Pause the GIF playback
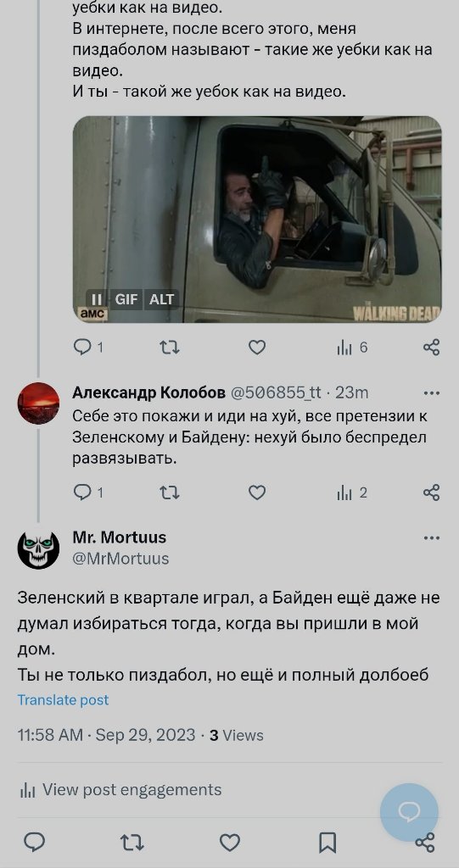The width and height of the screenshot is (459, 868). [x=97, y=299]
